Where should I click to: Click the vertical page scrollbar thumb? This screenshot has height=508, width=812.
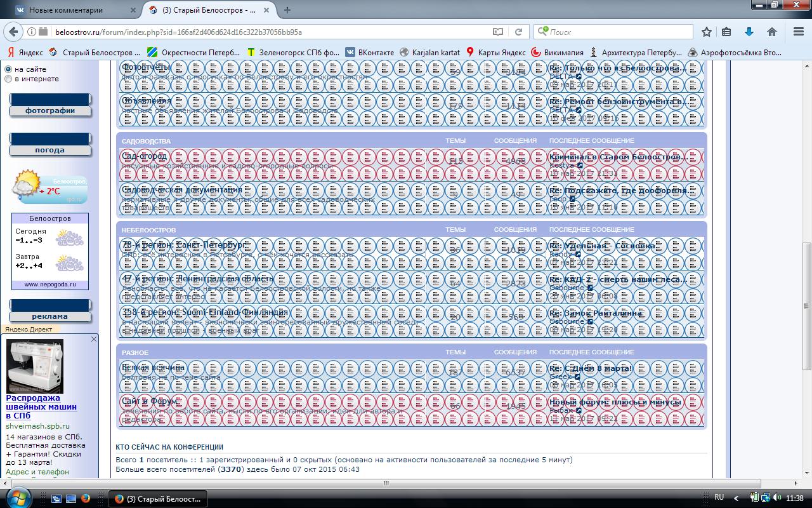(x=807, y=305)
